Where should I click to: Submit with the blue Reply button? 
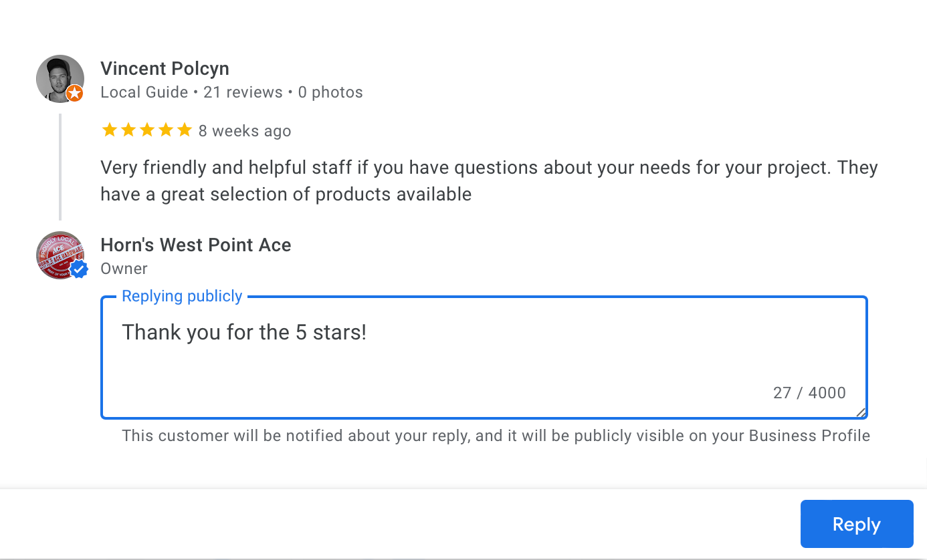click(857, 524)
